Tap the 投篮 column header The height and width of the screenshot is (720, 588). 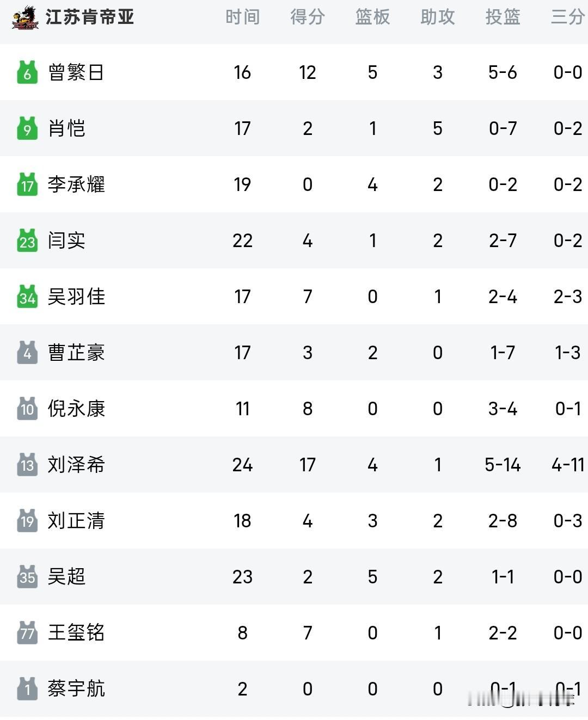click(x=503, y=17)
